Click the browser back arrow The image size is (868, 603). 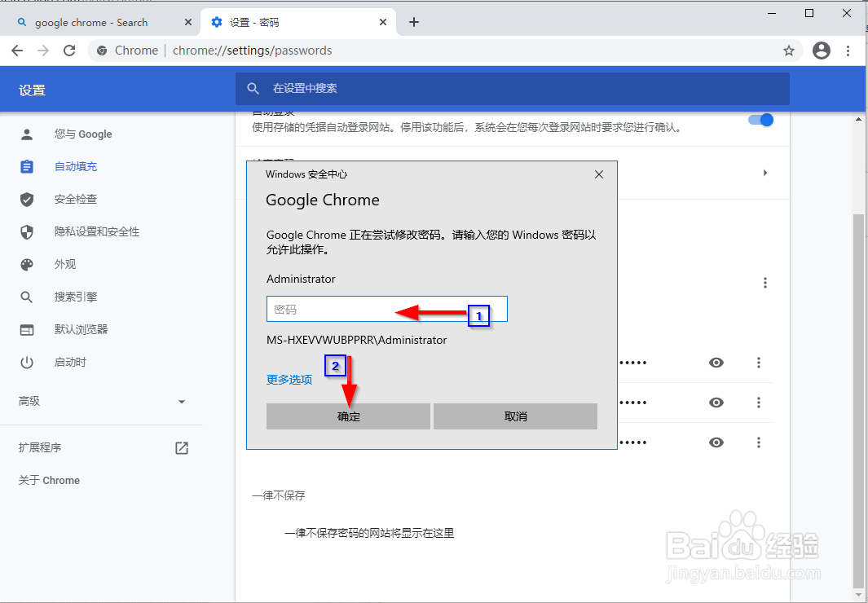click(x=17, y=51)
